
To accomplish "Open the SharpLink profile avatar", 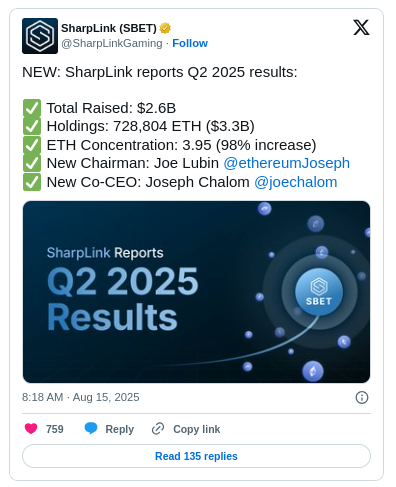I will (x=40, y=36).
